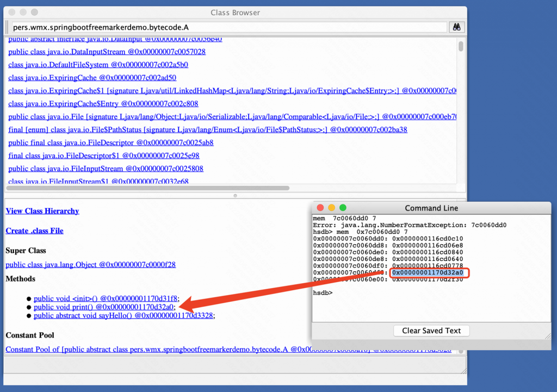This screenshot has width=557, height=392.
Task: Open java.io.DefaultFileSystem class link
Action: (98, 65)
